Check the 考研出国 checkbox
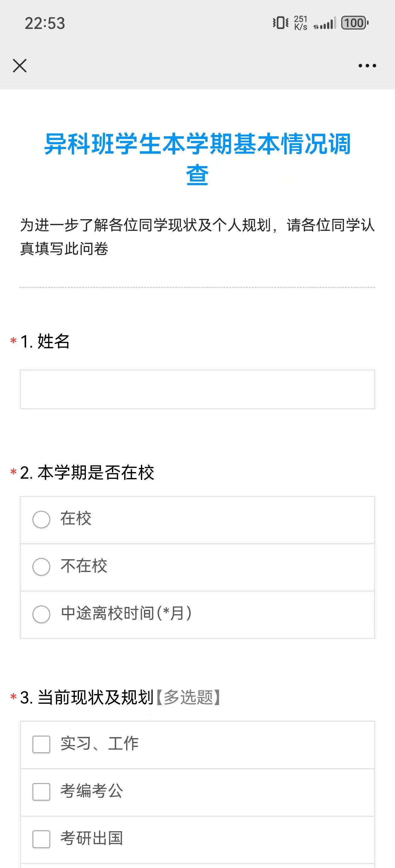 click(x=42, y=839)
